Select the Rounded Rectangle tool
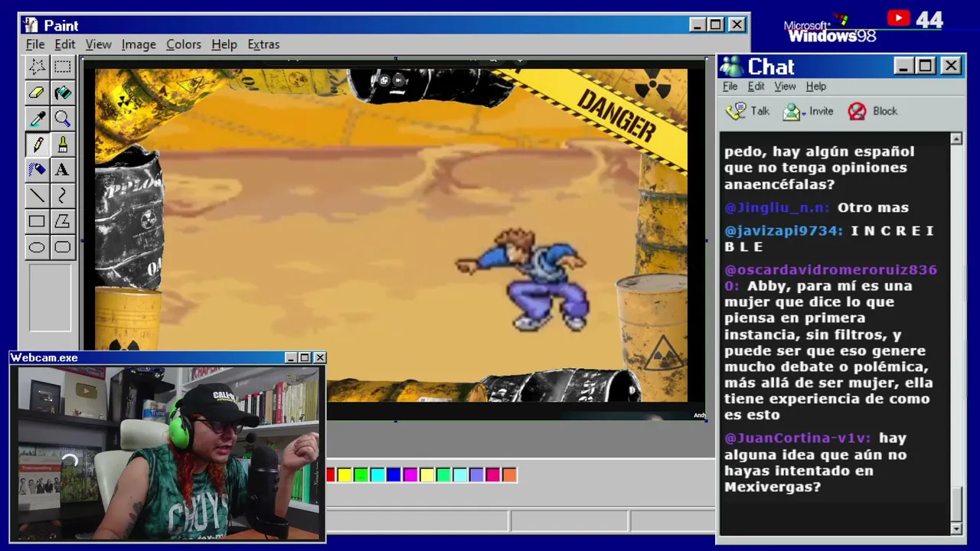Screen dimensions: 980x551 pyautogui.click(x=63, y=247)
